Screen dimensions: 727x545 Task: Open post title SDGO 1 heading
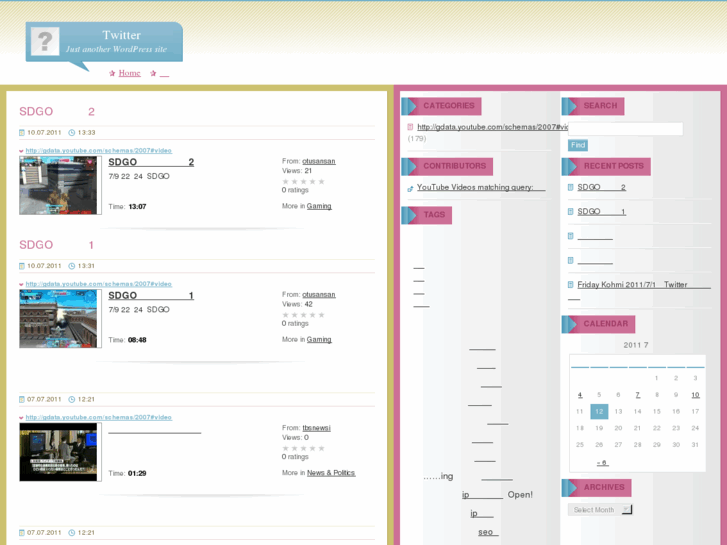click(x=57, y=245)
